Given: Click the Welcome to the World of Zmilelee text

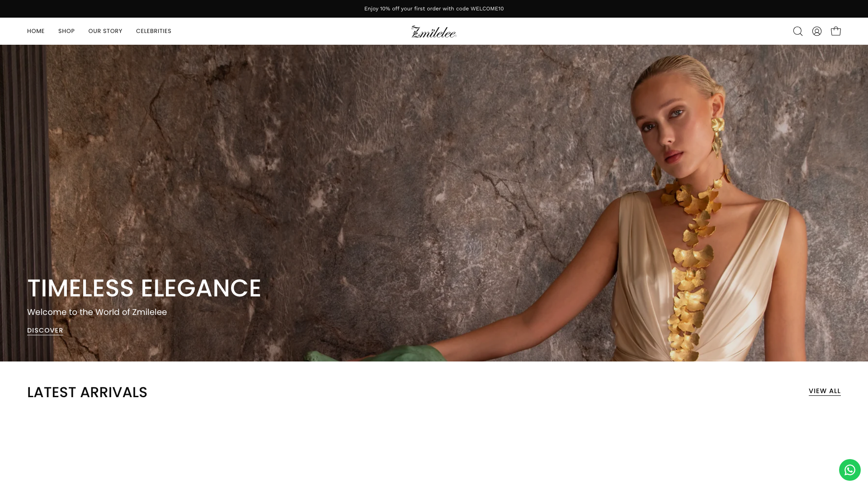Looking at the screenshot, I should point(97,312).
